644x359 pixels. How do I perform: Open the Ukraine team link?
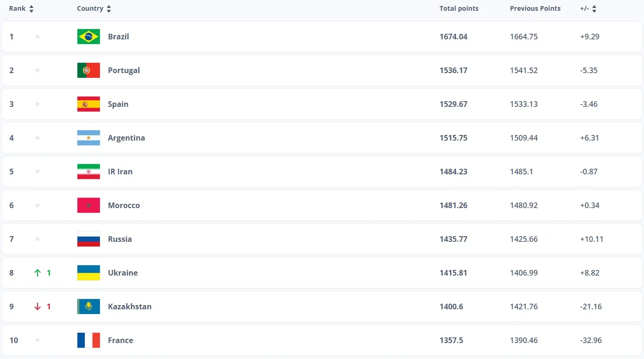[x=122, y=273]
